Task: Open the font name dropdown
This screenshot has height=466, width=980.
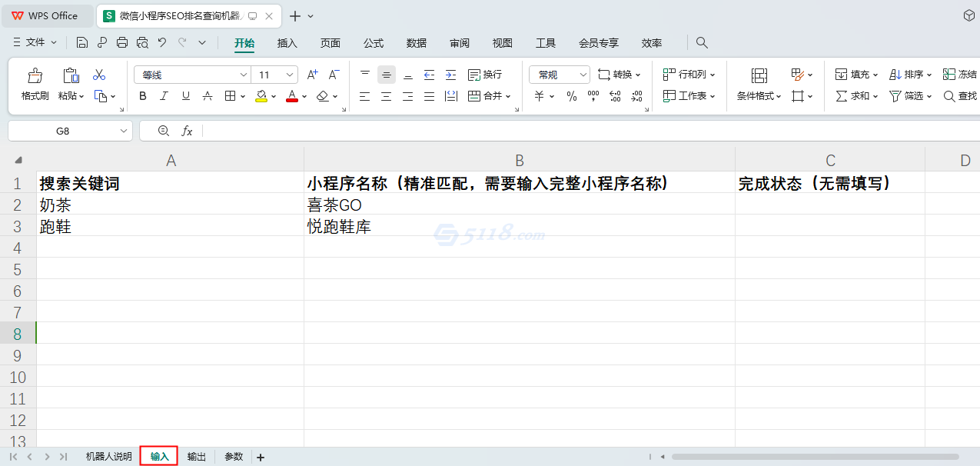Action: tap(244, 75)
